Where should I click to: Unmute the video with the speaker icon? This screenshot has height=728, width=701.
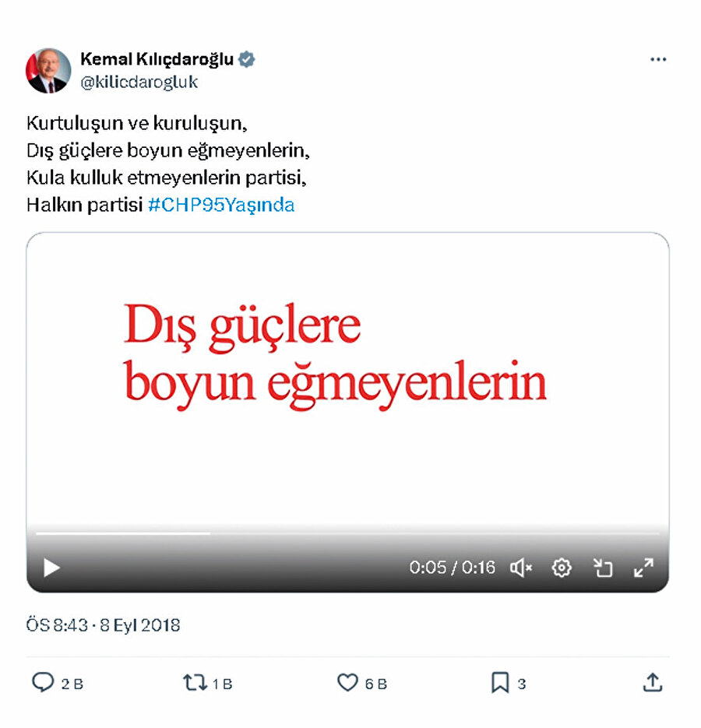pos(521,568)
